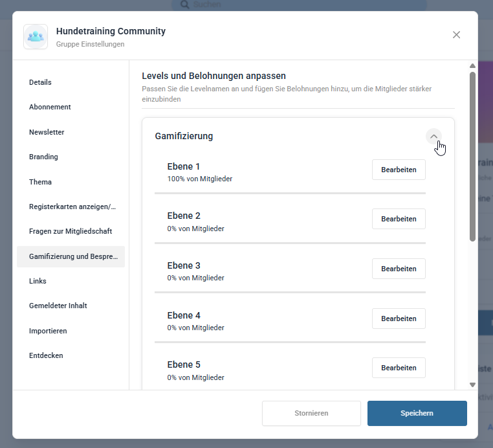Cancel via the Stornieren button
Screen dimensions: 493x448
[x=311, y=413]
